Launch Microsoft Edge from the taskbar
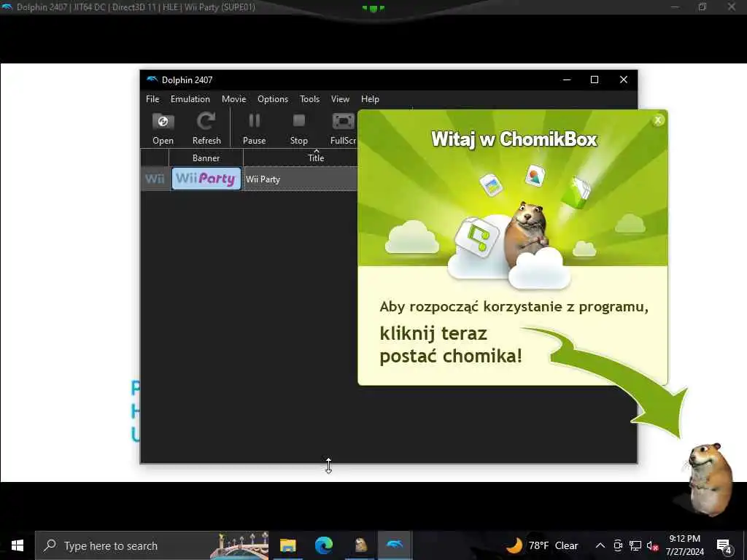Image resolution: width=747 pixels, height=560 pixels. coord(323,545)
